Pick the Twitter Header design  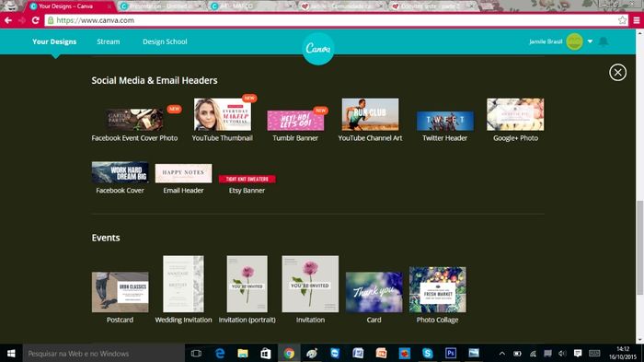(444, 121)
